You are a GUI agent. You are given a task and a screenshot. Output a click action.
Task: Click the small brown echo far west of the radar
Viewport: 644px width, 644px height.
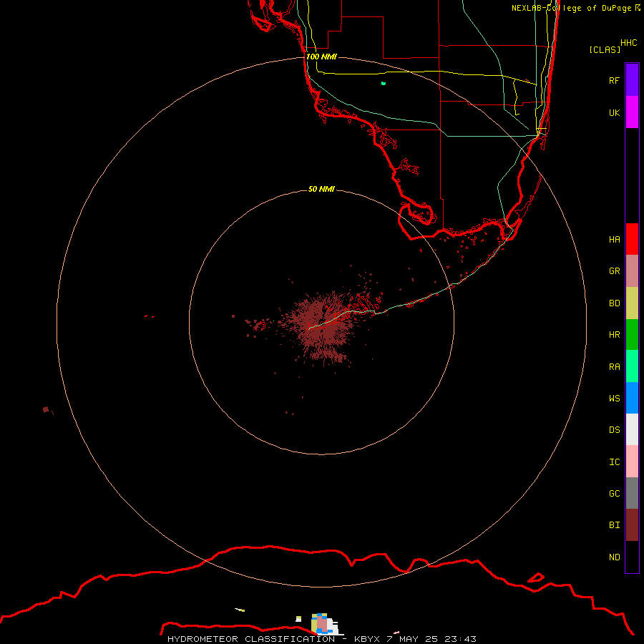click(x=46, y=409)
